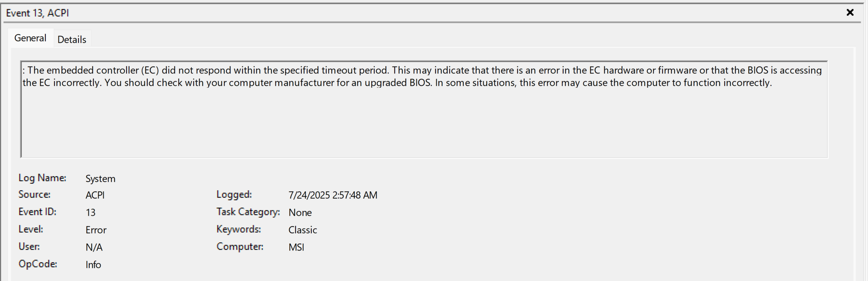
Task: Select the General tab
Action: [x=30, y=38]
